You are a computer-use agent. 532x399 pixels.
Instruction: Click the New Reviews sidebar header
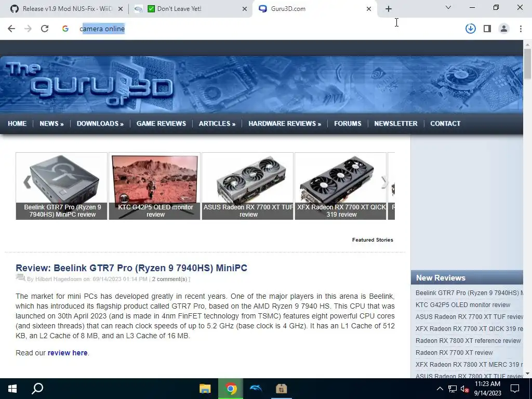tap(467, 277)
